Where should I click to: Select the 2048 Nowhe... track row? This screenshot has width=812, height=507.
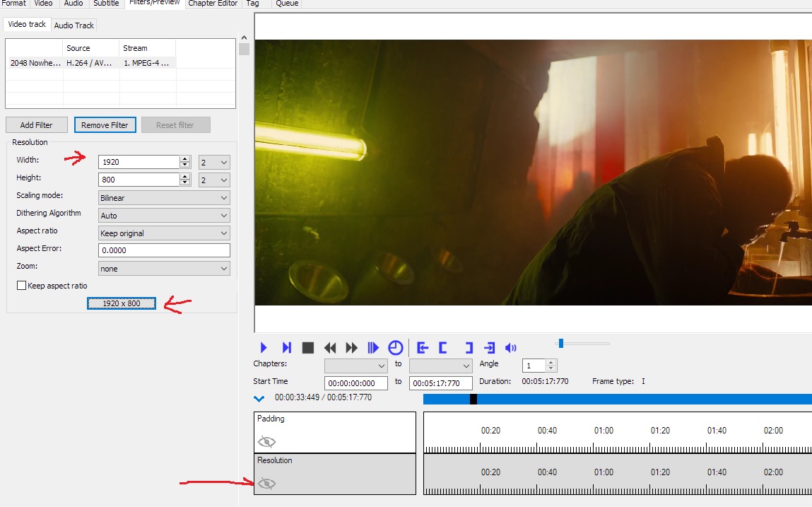(x=93, y=63)
